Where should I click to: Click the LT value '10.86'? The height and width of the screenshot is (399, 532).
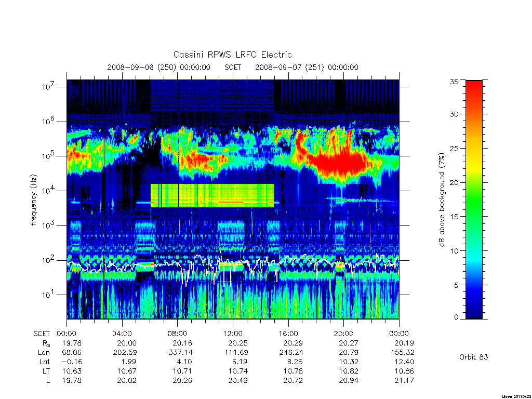pos(404,371)
